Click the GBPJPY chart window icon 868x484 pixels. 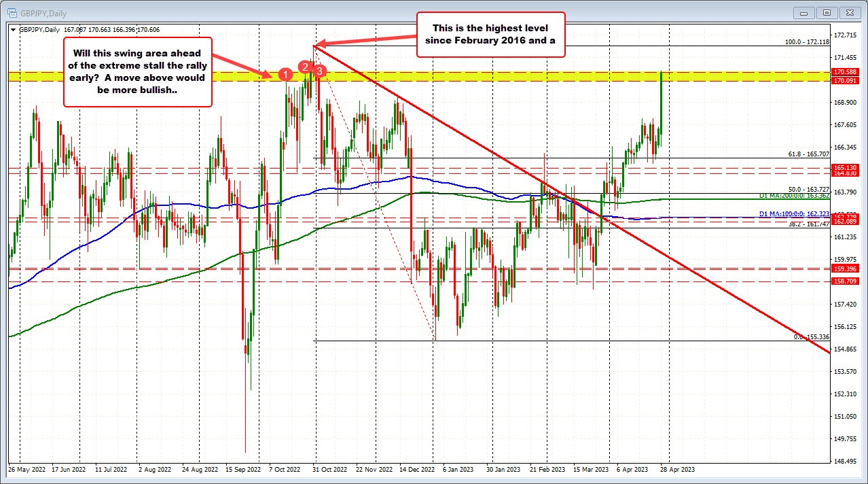[x=12, y=12]
